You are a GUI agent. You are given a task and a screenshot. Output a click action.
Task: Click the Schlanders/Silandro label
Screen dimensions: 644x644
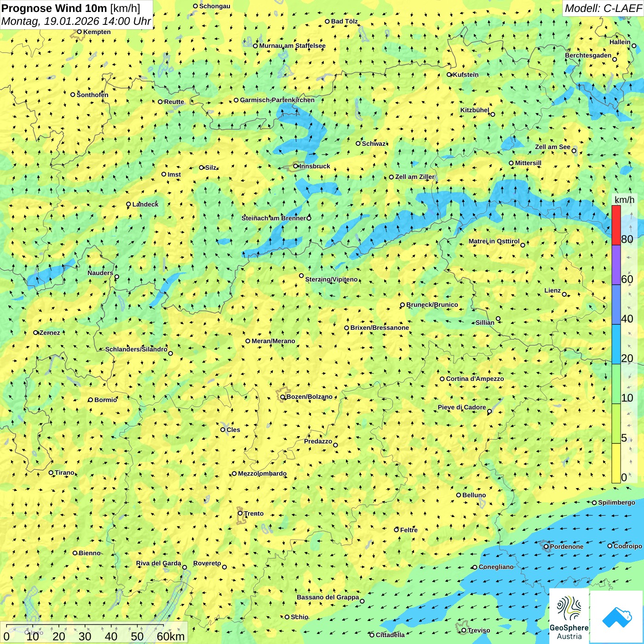136,349
